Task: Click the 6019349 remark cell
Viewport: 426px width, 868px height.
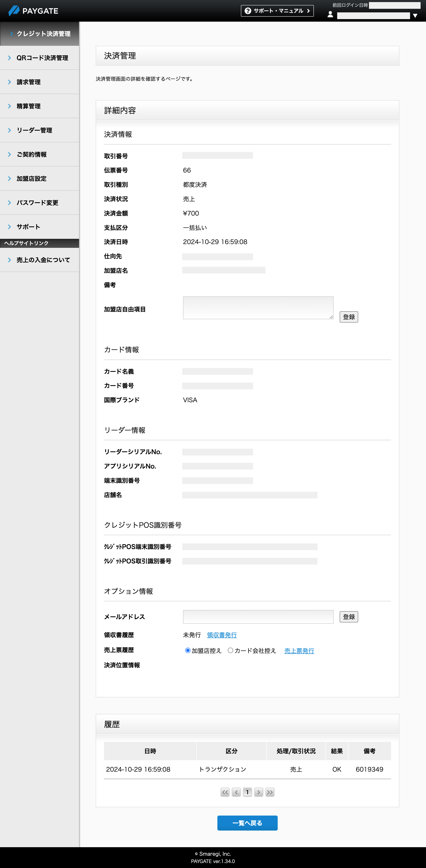Action: 369,769
